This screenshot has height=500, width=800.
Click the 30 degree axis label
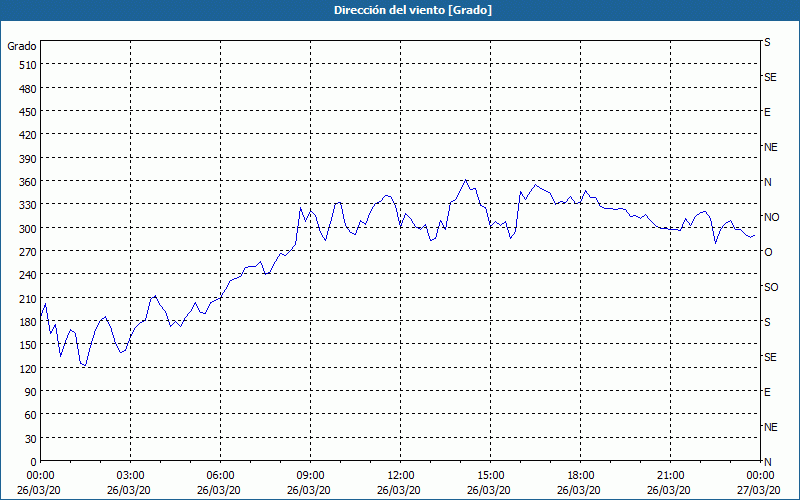coord(31,439)
